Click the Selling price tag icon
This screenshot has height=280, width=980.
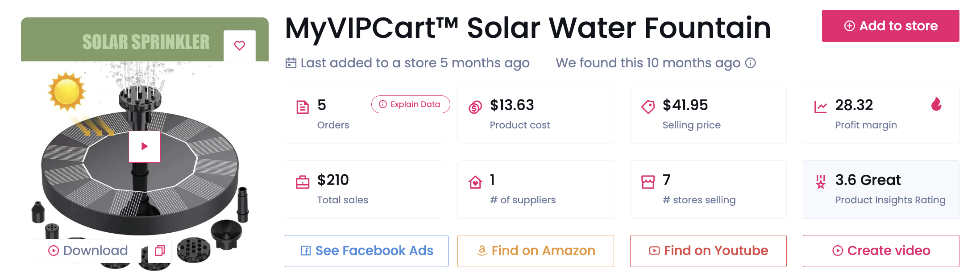coord(648,107)
